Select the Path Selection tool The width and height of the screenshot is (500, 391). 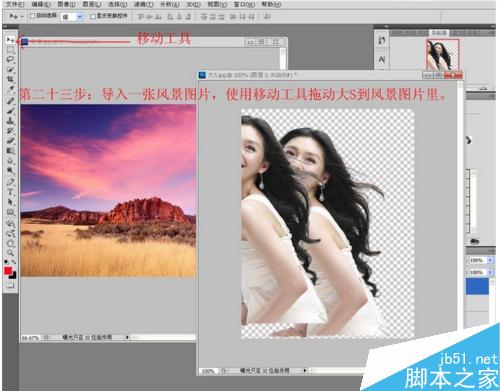tap(10, 202)
